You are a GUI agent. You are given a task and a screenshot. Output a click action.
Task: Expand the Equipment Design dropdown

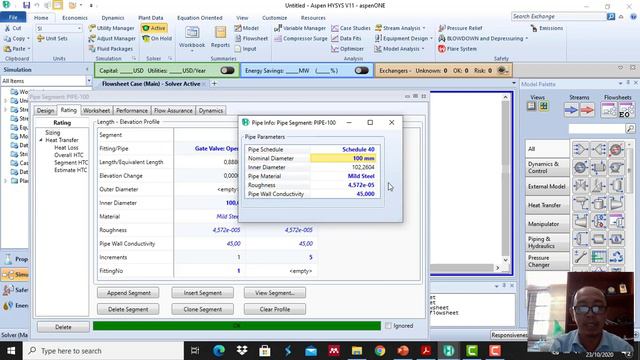(x=431, y=38)
